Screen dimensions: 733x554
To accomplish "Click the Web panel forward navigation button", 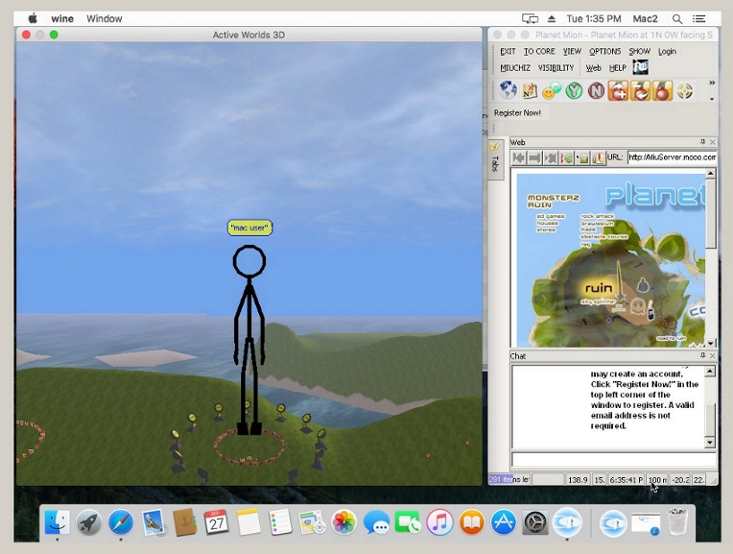I will pos(534,158).
